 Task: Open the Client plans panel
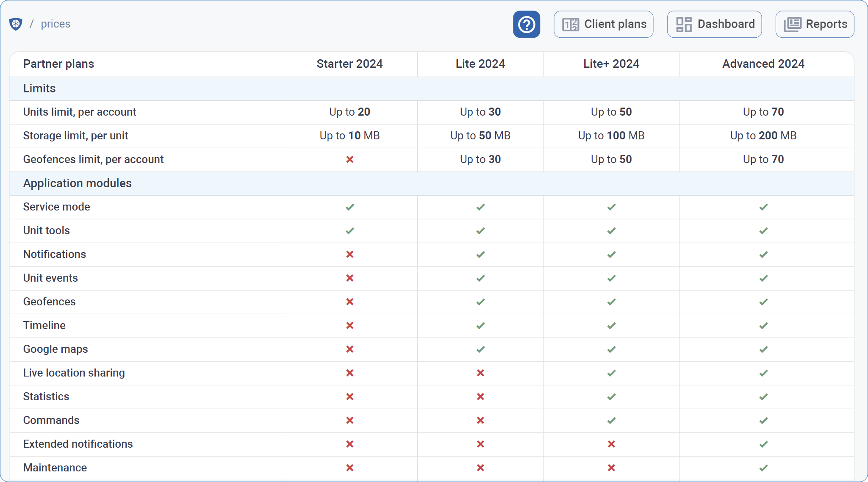604,24
